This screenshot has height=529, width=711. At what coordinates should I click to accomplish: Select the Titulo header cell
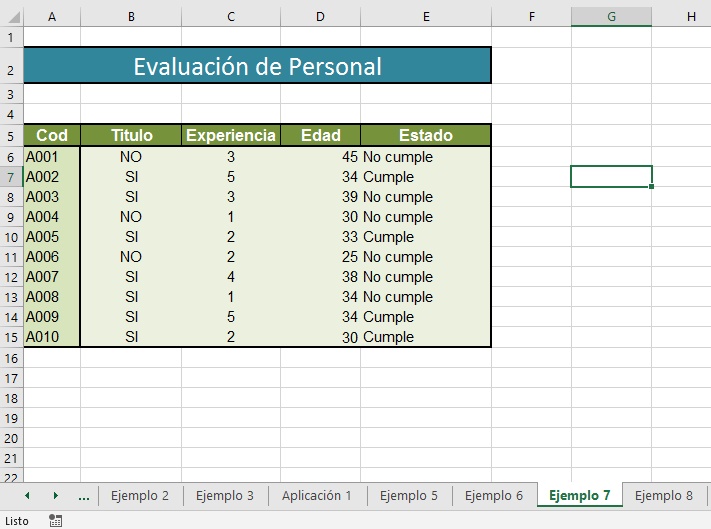click(x=131, y=135)
